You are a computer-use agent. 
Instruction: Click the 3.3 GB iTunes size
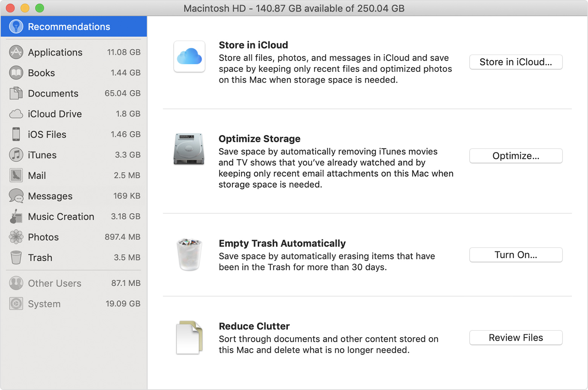click(128, 155)
